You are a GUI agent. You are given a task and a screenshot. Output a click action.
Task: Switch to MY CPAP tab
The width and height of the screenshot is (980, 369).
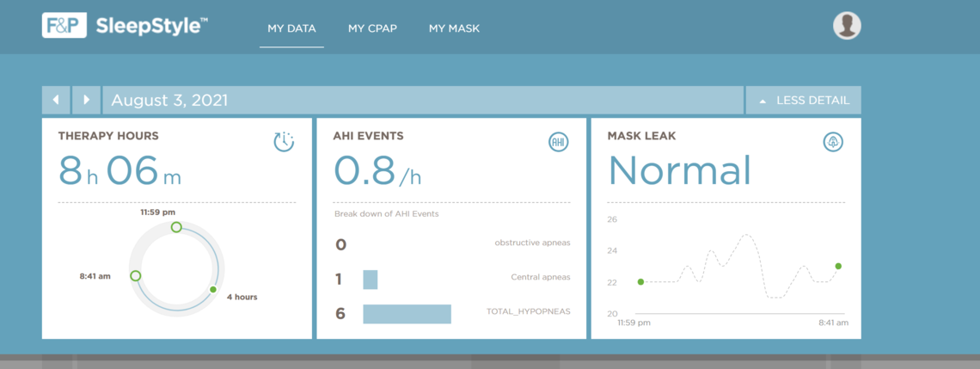(x=372, y=28)
